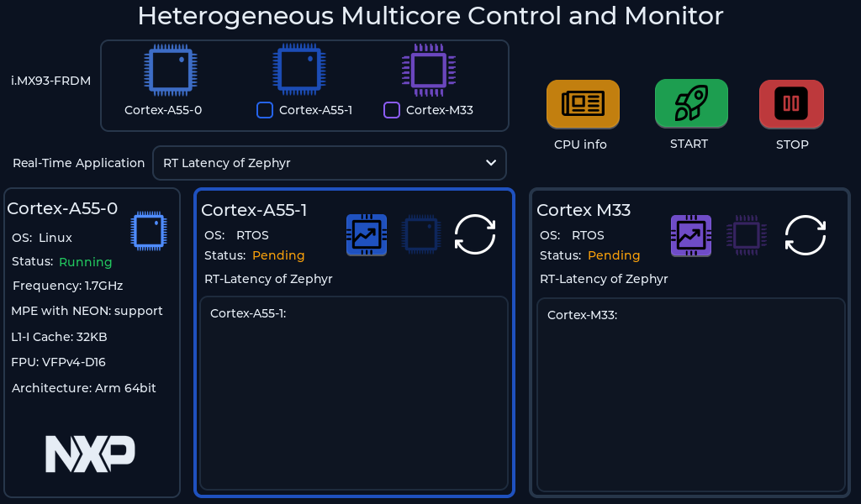Viewport: 861px width, 504px height.
Task: Click the 'Heterogeneous Multicore Control and Monitor' title
Action: (430, 16)
